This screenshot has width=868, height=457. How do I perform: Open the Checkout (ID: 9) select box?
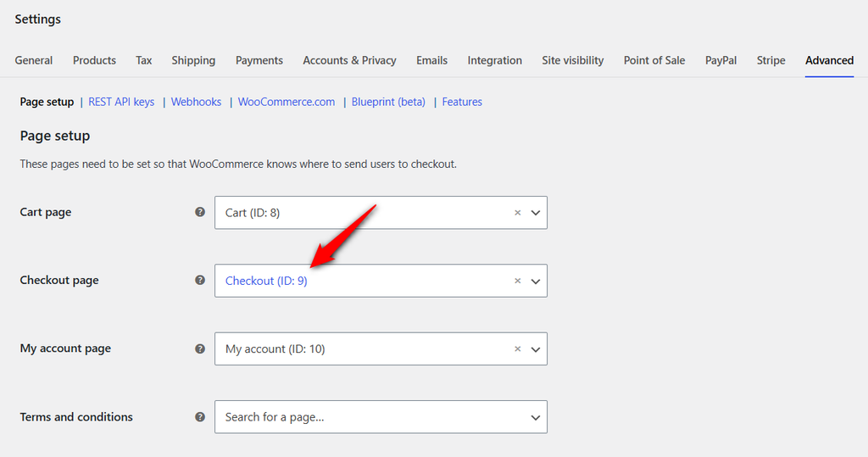click(381, 281)
